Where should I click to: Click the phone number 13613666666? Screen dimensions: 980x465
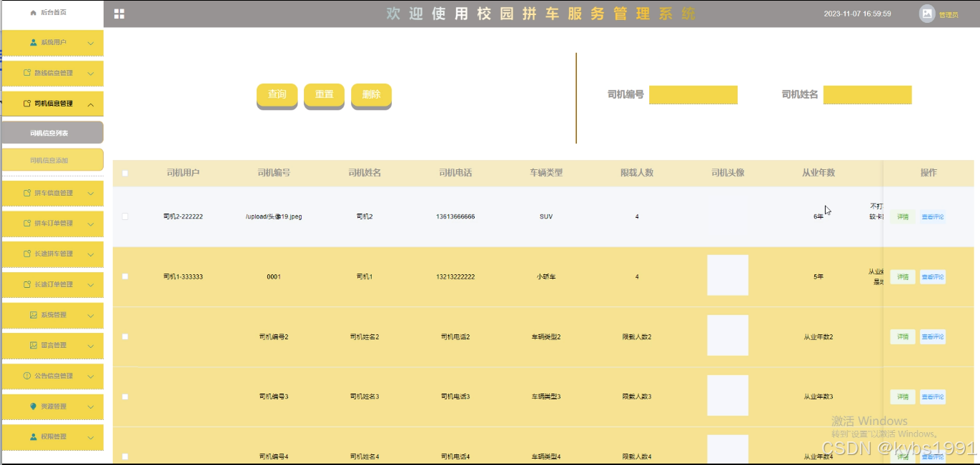455,216
